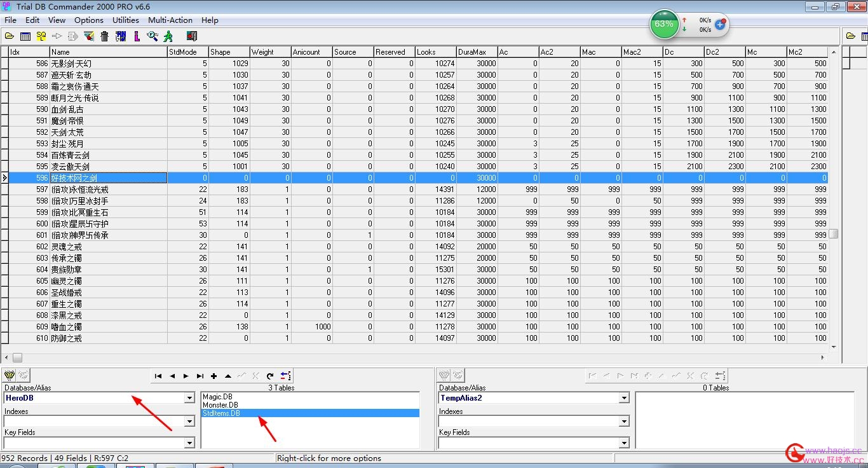The width and height of the screenshot is (868, 468).
Task: Open the File menu
Action: [x=10, y=20]
